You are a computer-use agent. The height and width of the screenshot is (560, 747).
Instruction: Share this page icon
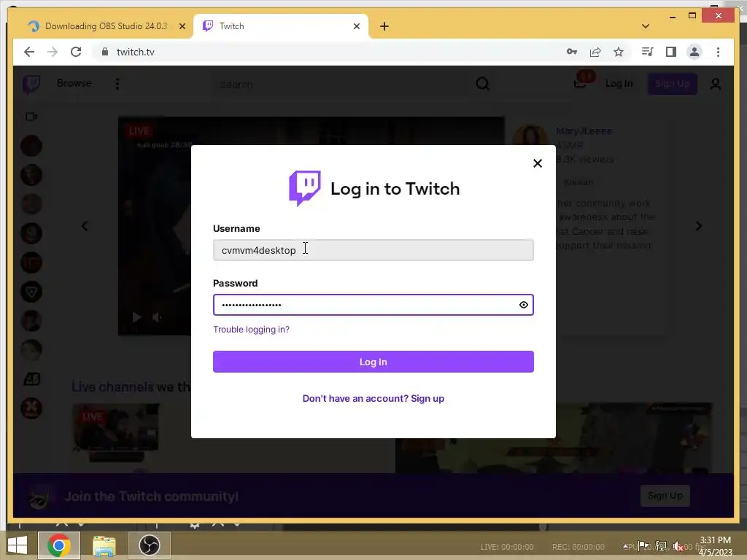(x=595, y=52)
